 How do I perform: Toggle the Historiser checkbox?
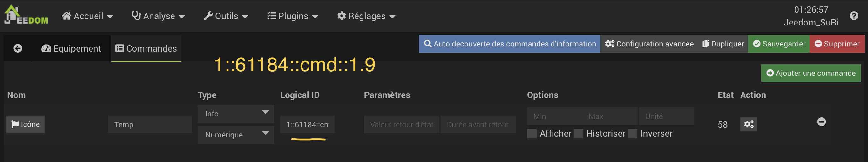pyautogui.click(x=579, y=134)
